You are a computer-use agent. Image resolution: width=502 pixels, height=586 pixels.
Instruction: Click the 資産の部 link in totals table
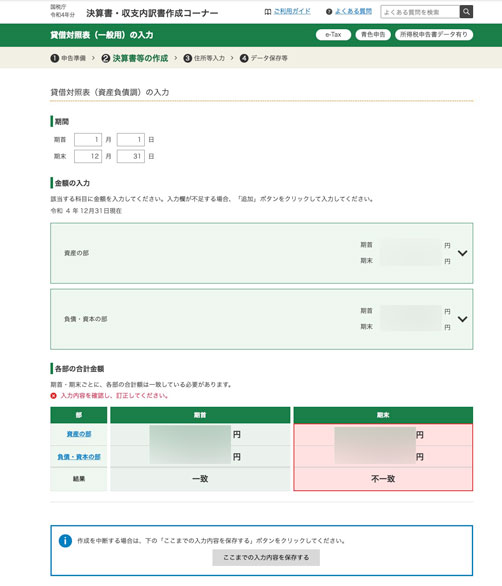click(79, 434)
